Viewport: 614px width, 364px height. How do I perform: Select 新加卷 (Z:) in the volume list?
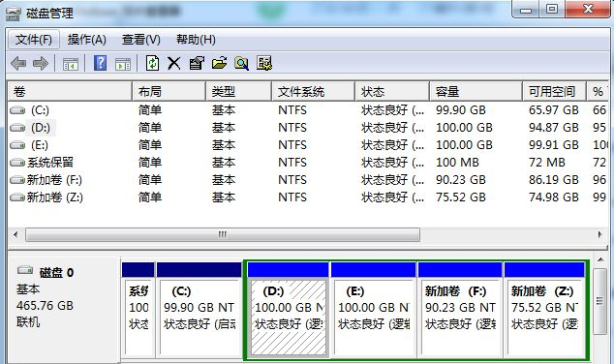(x=55, y=197)
